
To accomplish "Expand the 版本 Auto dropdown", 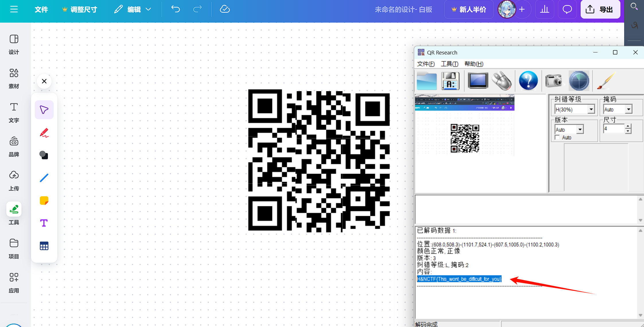I will 580,130.
